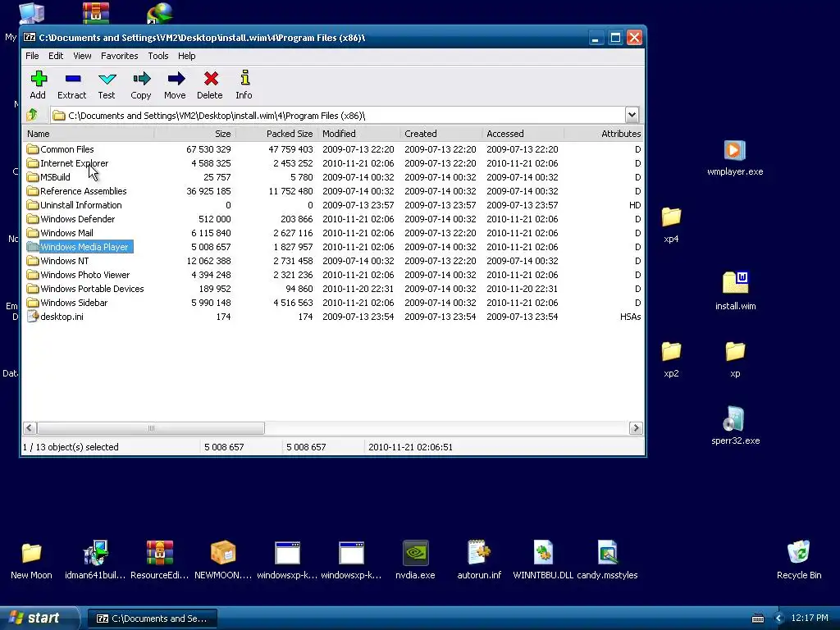Click the address path input field
840x630 pixels.
[x=339, y=115]
